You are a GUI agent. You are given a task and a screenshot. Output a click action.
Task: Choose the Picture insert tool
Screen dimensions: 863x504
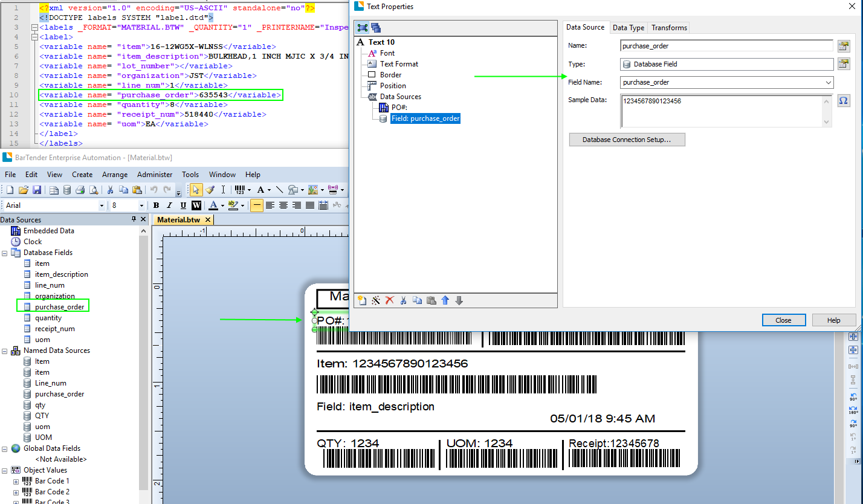(313, 190)
